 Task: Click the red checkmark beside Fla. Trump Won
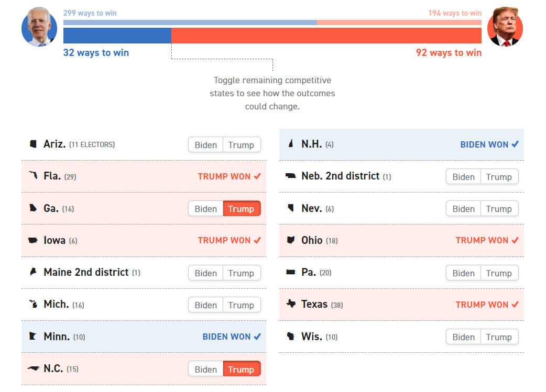click(257, 176)
